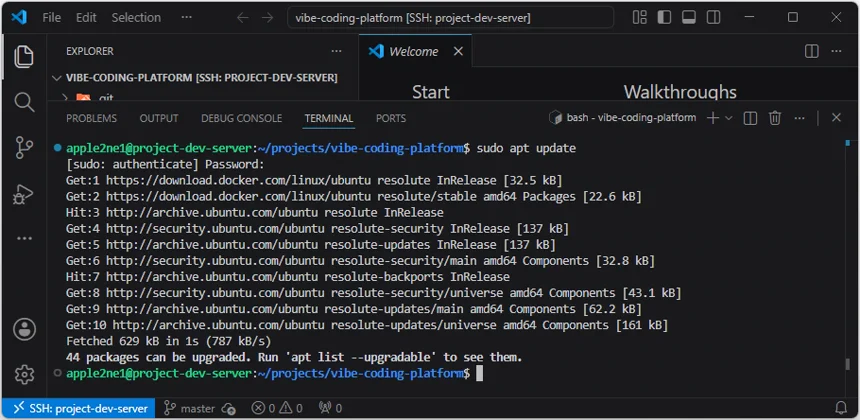Open the File menu
This screenshot has width=860, height=420.
[x=52, y=18]
